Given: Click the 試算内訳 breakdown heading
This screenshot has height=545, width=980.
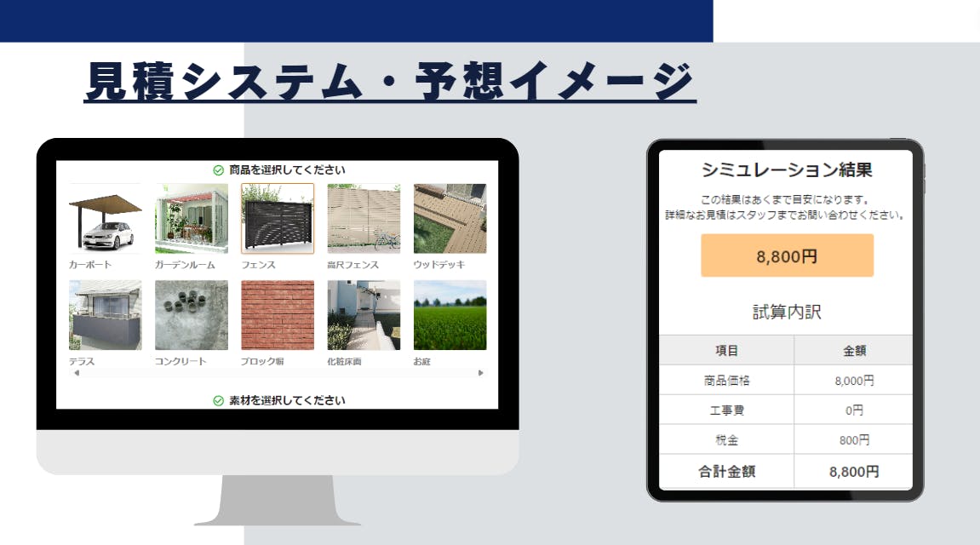Looking at the screenshot, I should click(x=787, y=312).
